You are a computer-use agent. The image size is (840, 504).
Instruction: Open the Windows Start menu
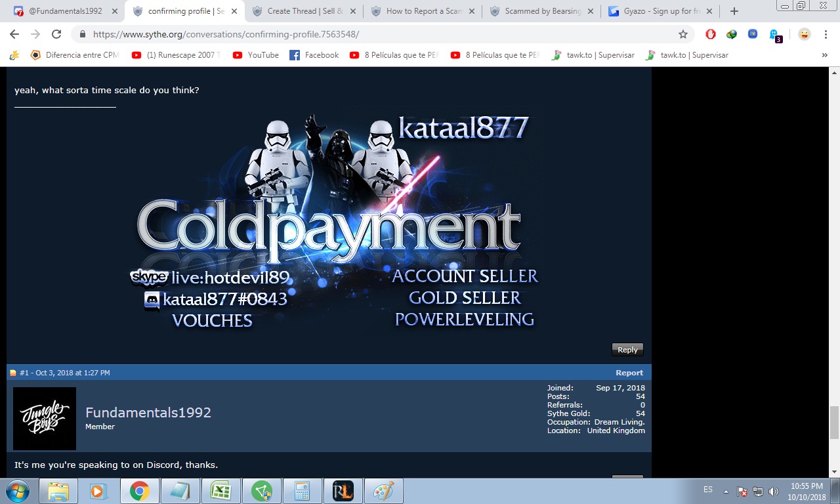(18, 491)
